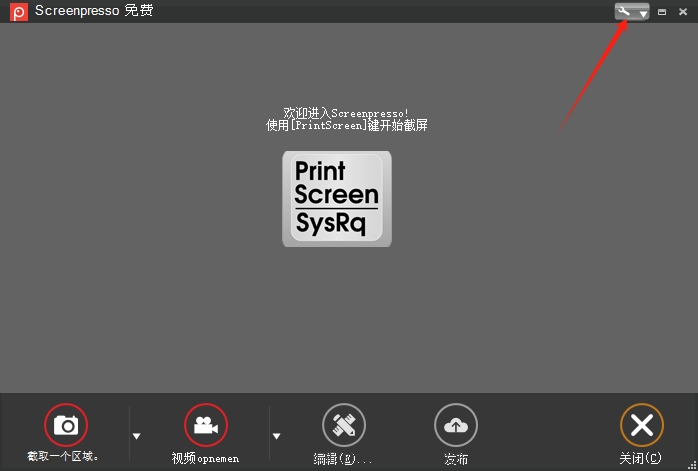Viewport: 698px width, 471px height.
Task: Click the cloud upload publish icon
Action: point(455,426)
